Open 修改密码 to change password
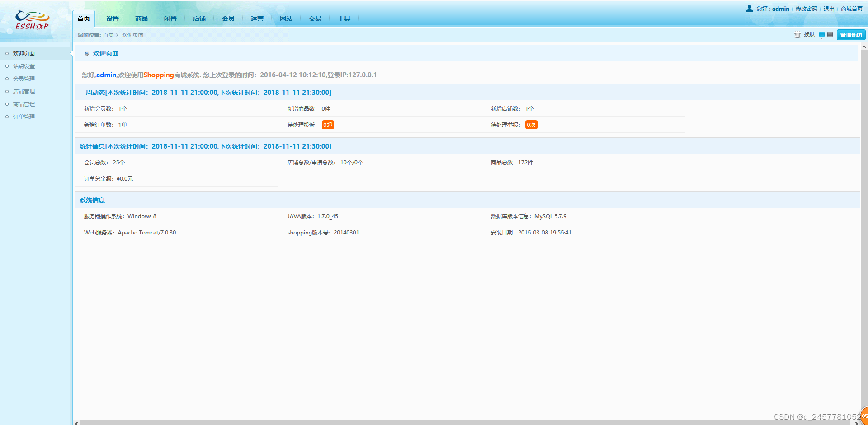Screen dimensions: 868x425 click(807, 9)
